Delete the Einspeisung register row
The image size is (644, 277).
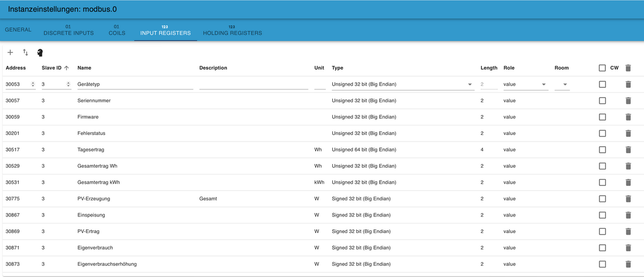click(x=628, y=215)
